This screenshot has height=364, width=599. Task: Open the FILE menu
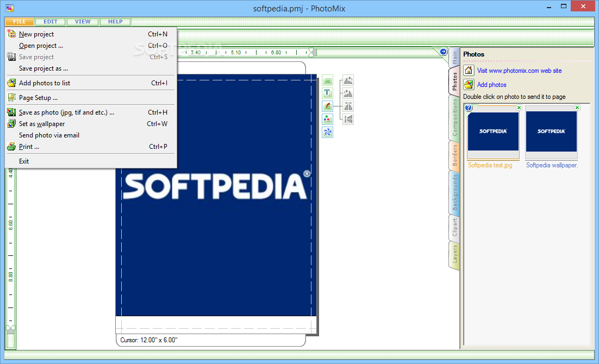[20, 21]
